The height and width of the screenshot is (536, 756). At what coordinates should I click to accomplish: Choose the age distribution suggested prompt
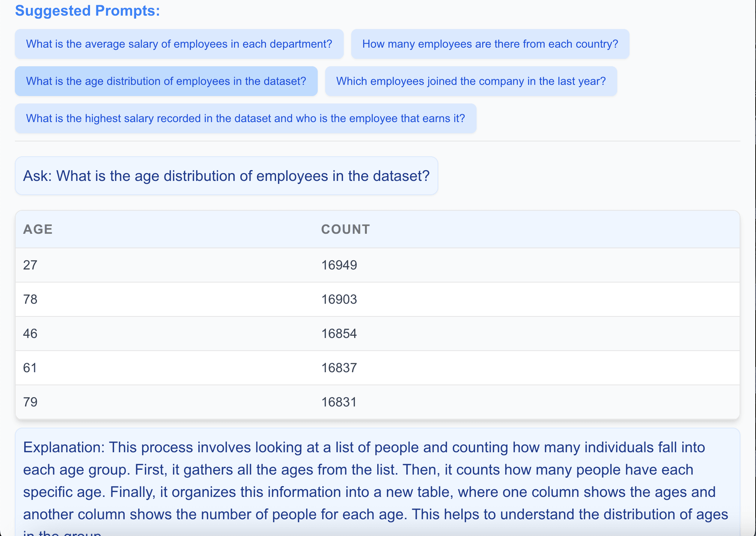point(166,81)
